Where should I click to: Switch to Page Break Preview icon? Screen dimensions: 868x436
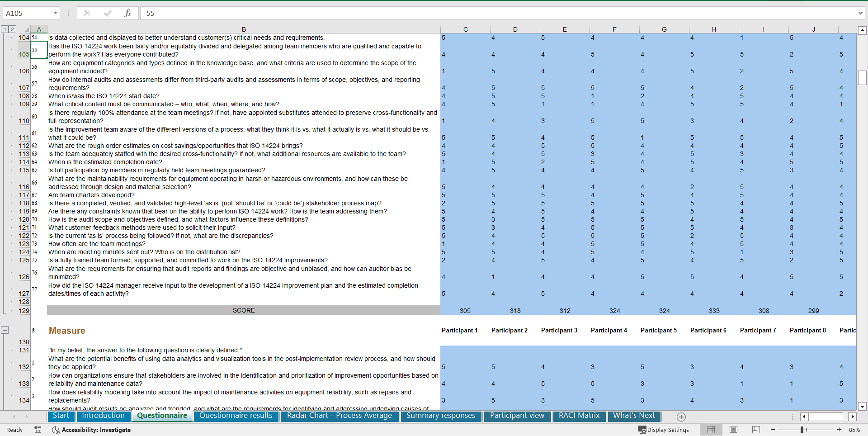[x=756, y=430]
